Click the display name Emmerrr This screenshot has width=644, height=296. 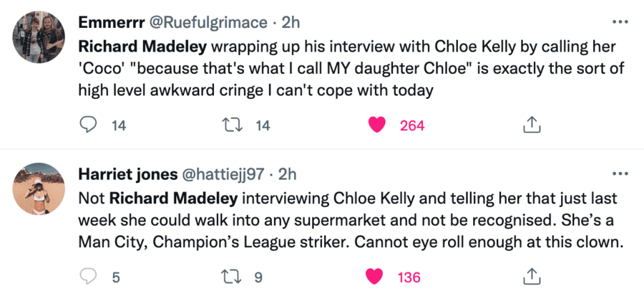pos(107,22)
